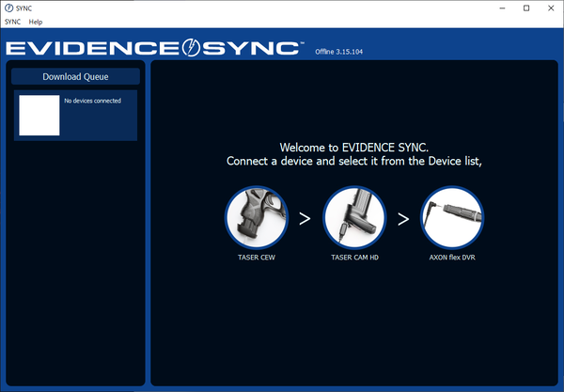This screenshot has height=392, width=564.
Task: Click 'Welcome to EVIDENCE SYNC.' heading
Action: pyautogui.click(x=354, y=148)
